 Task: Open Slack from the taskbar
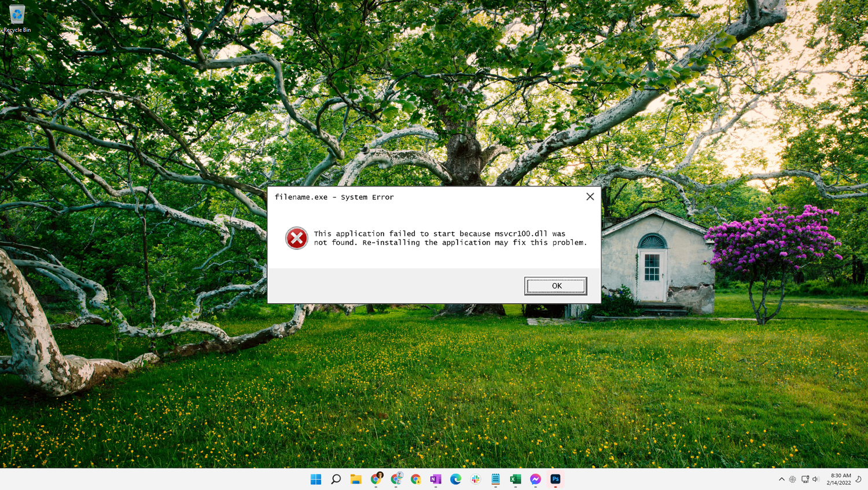pos(476,479)
